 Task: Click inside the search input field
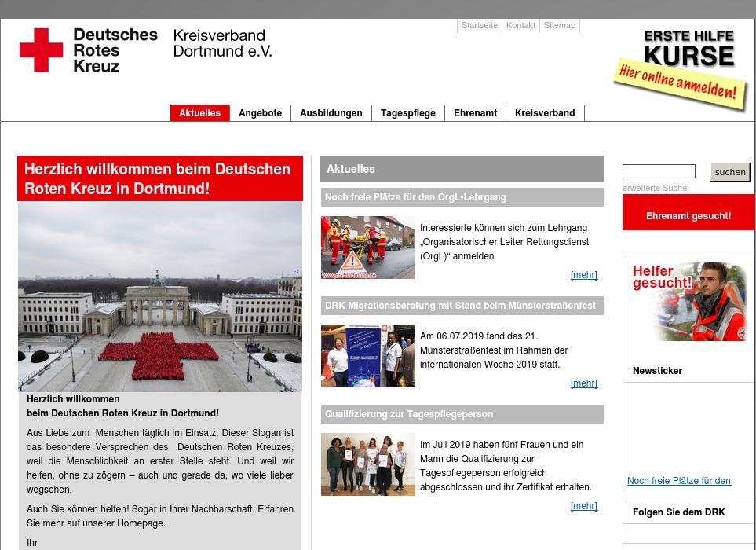[x=659, y=170]
